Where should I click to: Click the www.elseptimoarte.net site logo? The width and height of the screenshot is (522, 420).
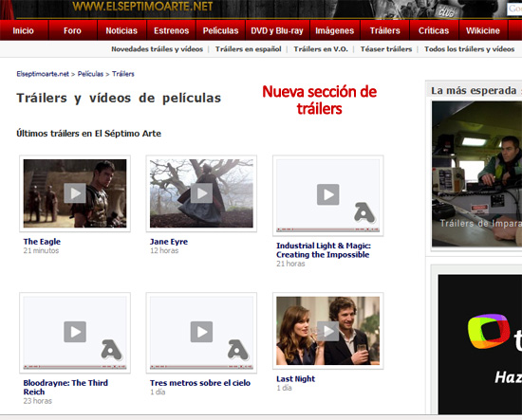click(x=142, y=7)
